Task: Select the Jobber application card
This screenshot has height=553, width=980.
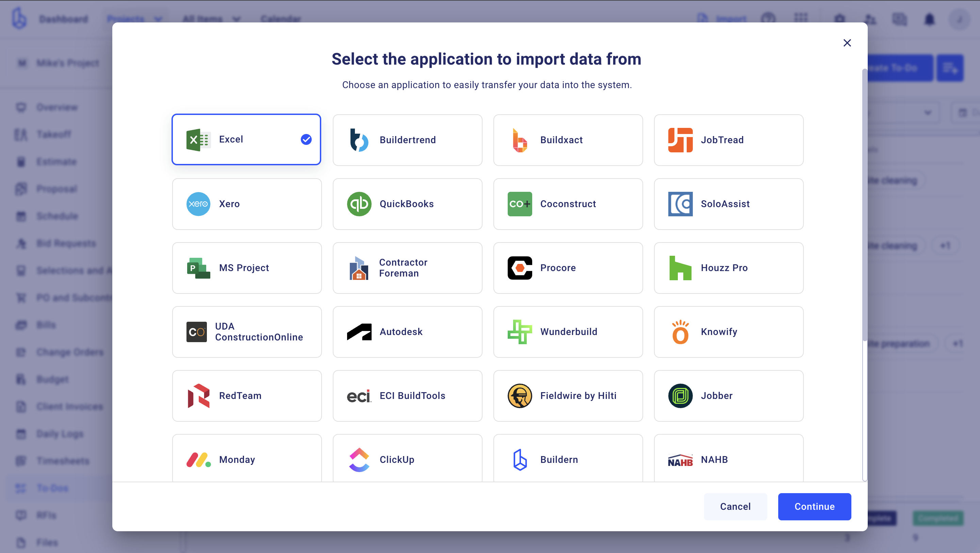Action: 729,396
